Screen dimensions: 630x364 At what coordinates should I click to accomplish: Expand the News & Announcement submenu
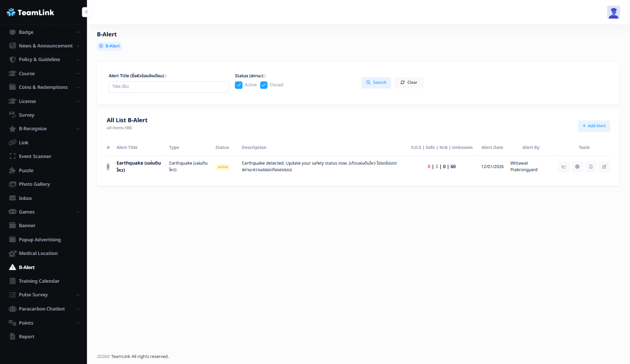point(78,46)
